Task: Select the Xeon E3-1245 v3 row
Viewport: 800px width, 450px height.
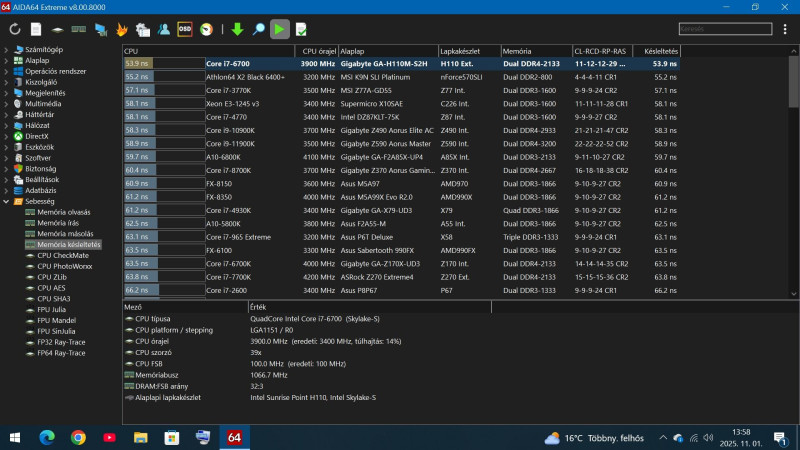Action: 402,104
